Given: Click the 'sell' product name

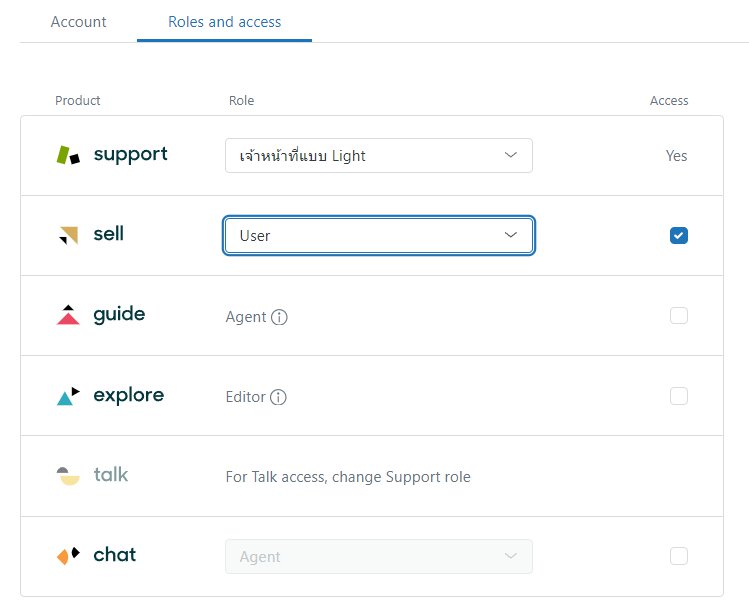Looking at the screenshot, I should click(x=108, y=234).
